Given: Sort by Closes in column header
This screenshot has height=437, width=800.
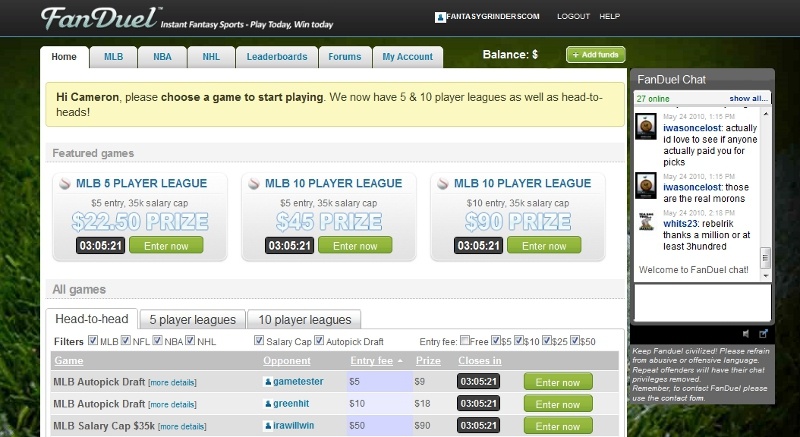Looking at the screenshot, I should coord(480,361).
